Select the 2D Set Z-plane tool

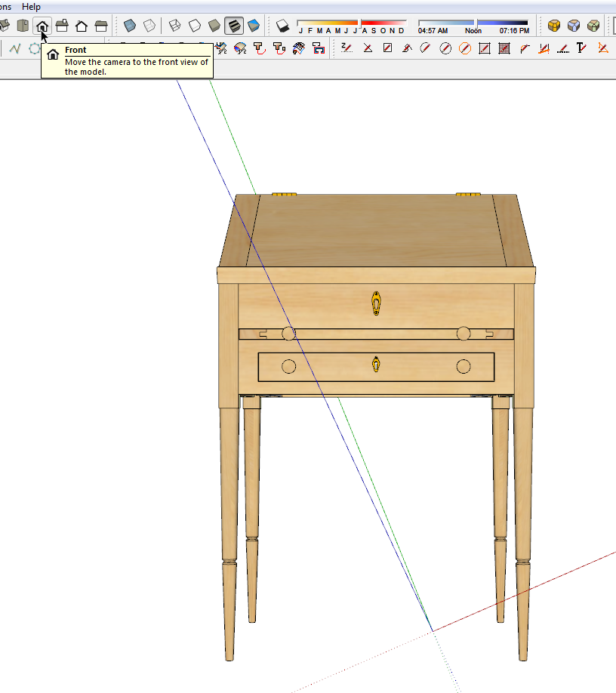347,48
